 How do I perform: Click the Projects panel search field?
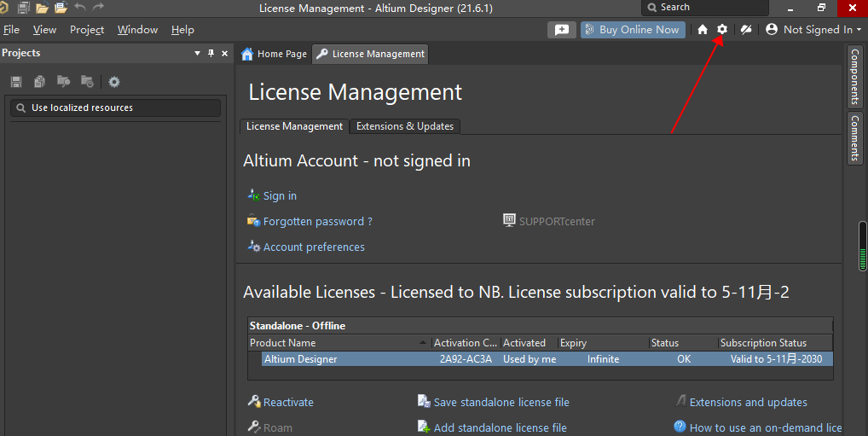[115, 108]
